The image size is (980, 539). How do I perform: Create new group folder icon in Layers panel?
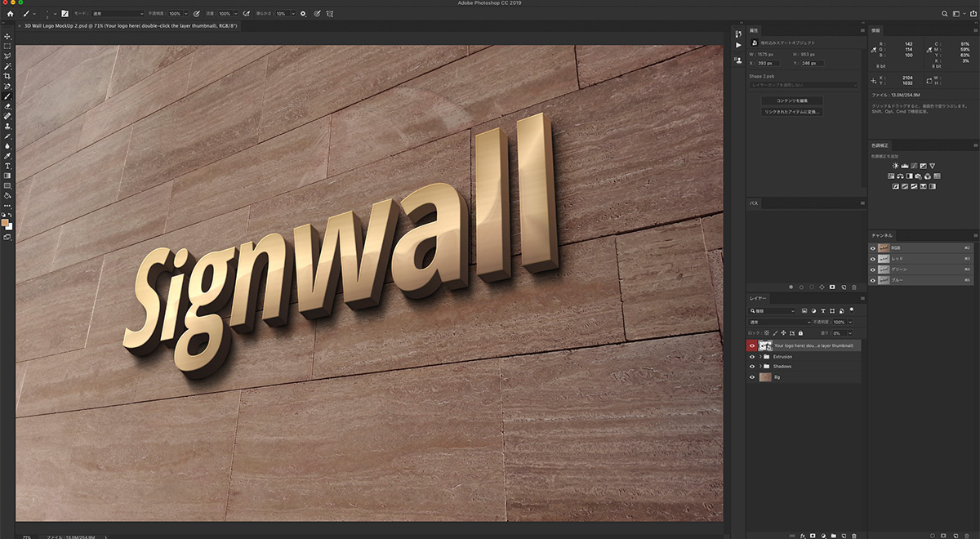833,537
